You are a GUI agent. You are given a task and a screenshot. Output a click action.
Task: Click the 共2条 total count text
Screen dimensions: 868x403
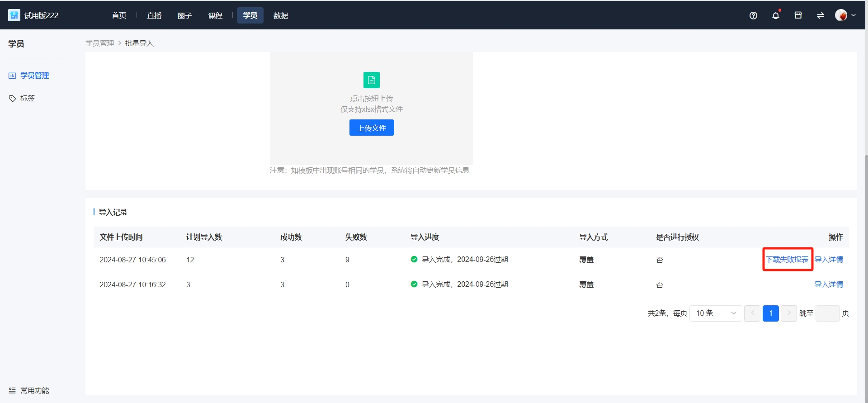(x=657, y=313)
